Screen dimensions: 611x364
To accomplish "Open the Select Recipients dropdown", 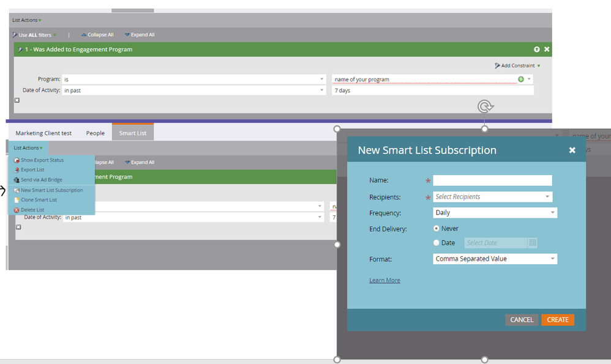I will coord(493,196).
